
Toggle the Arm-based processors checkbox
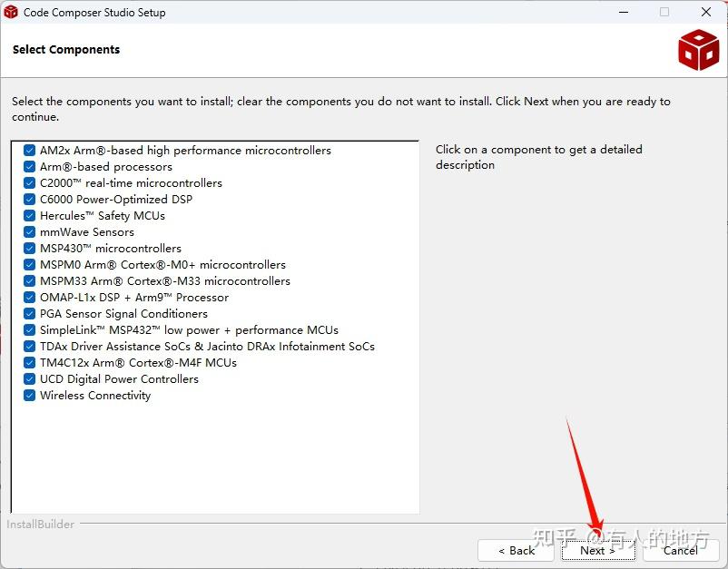(29, 167)
